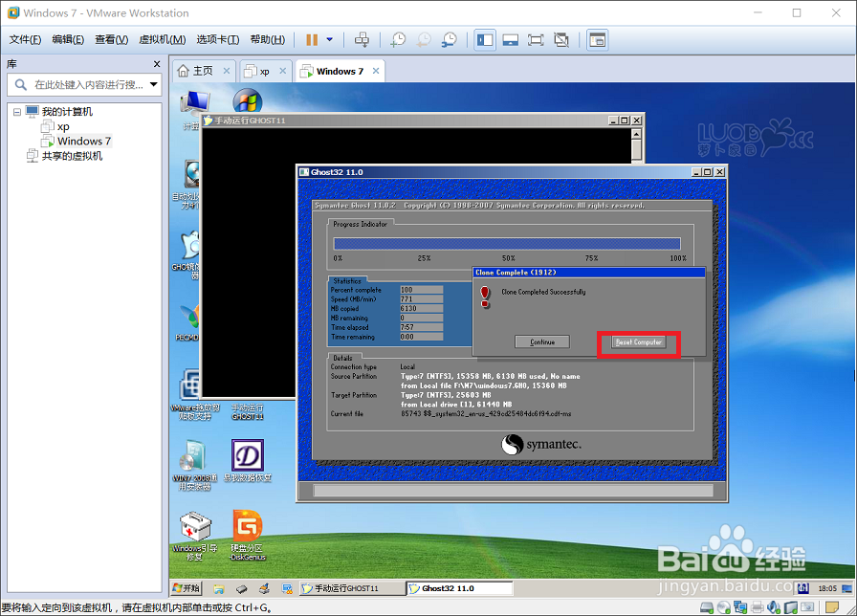Send Ctrl+Alt+Del to the virtual machine
Screen dimensions: 857x616
362,39
